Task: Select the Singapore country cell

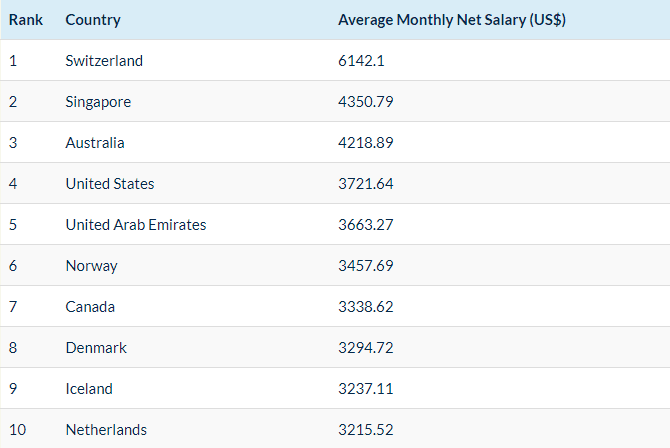Action: [x=98, y=102]
